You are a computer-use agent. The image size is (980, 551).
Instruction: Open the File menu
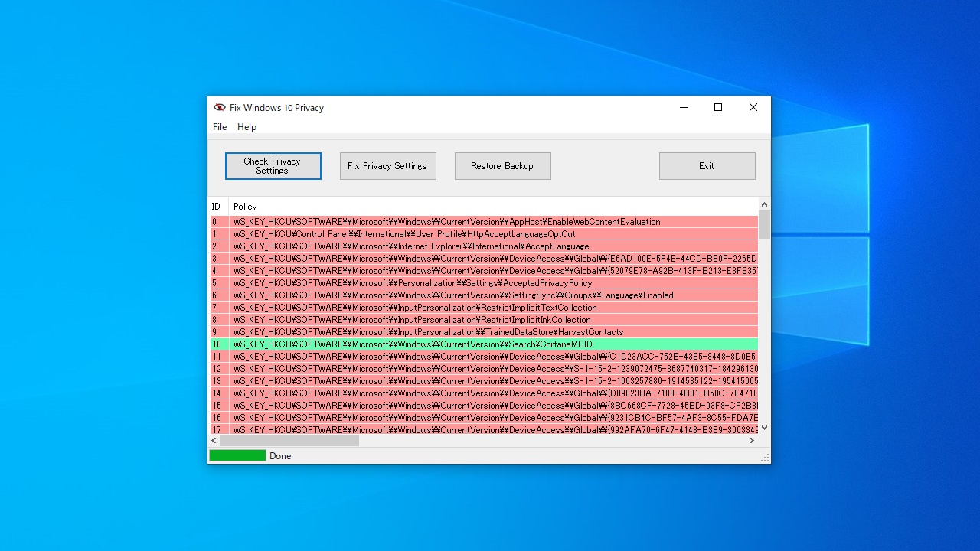click(x=220, y=127)
